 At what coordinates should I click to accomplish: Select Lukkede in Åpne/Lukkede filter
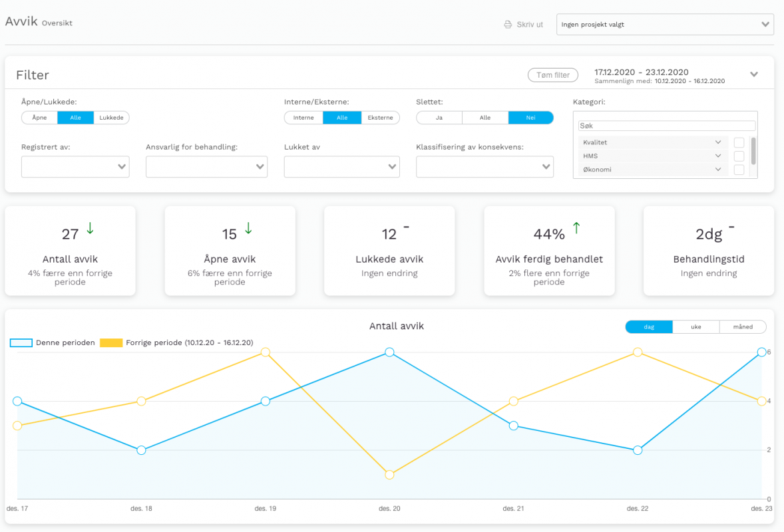pos(111,118)
